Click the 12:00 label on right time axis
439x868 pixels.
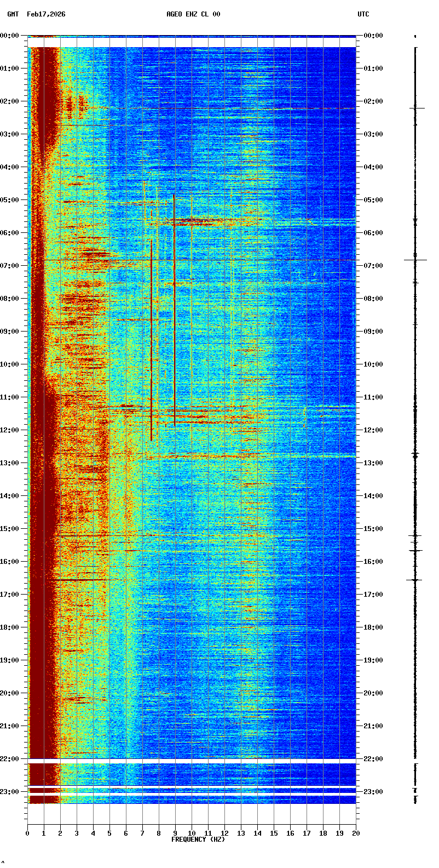pyautogui.click(x=373, y=430)
